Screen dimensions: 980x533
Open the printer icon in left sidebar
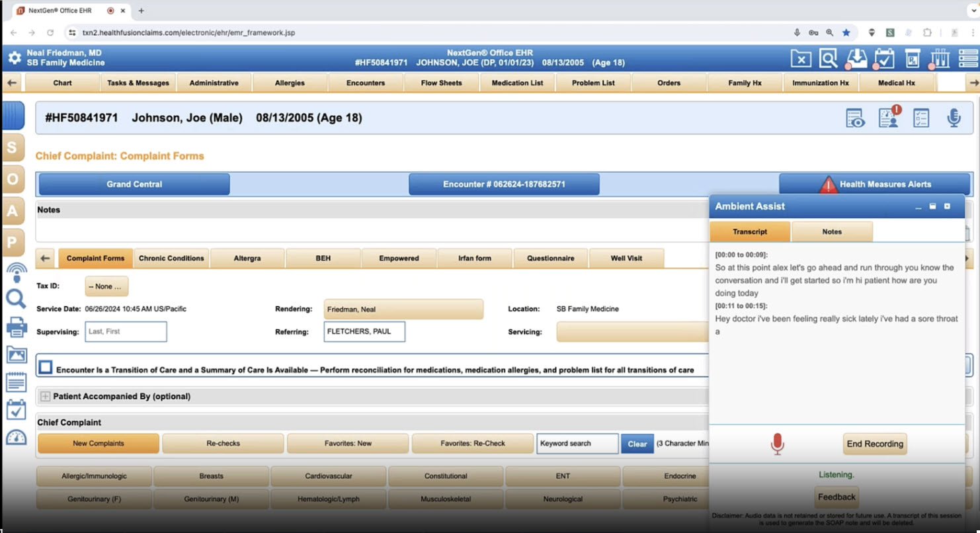(16, 327)
